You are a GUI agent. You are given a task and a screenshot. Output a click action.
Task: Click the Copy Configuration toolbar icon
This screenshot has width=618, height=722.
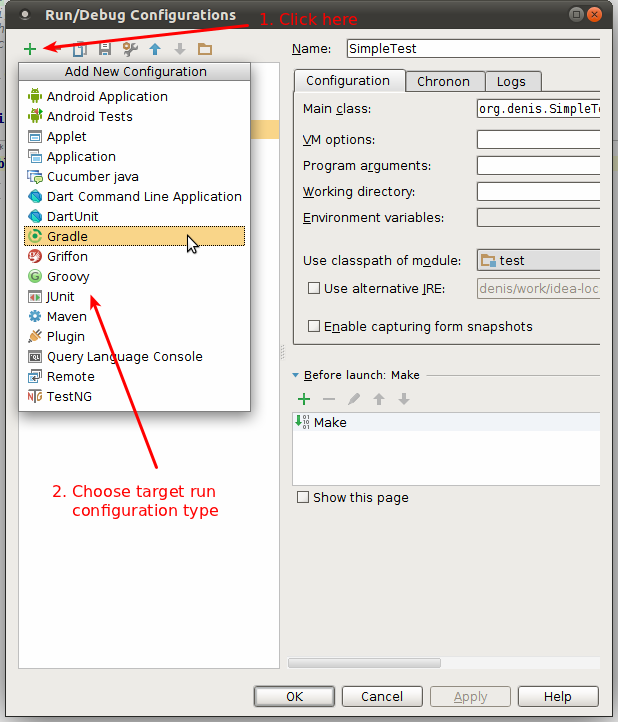coord(80,48)
